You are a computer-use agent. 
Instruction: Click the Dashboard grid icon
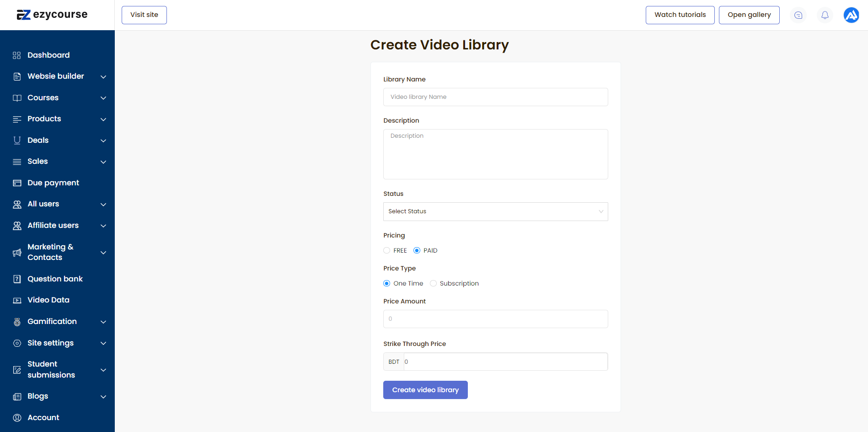coord(17,55)
